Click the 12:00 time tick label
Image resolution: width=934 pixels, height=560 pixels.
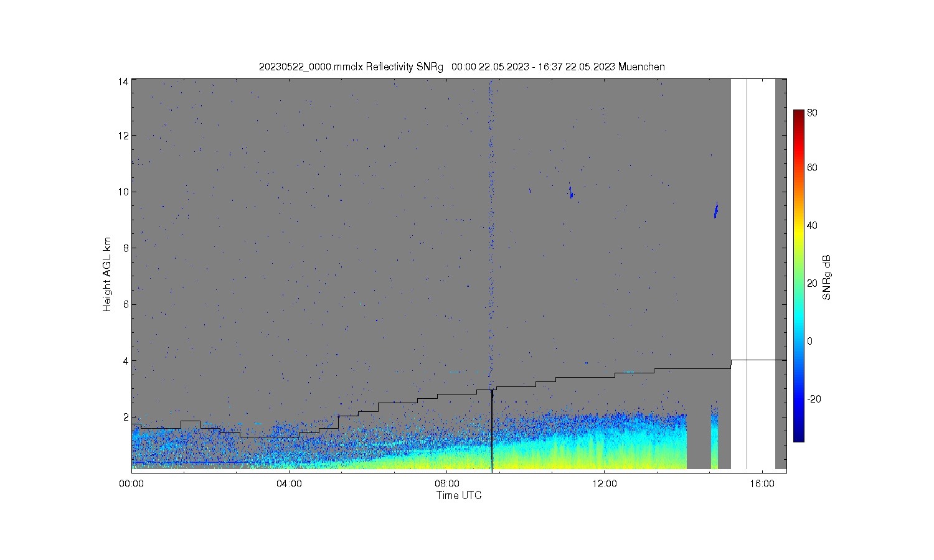605,483
